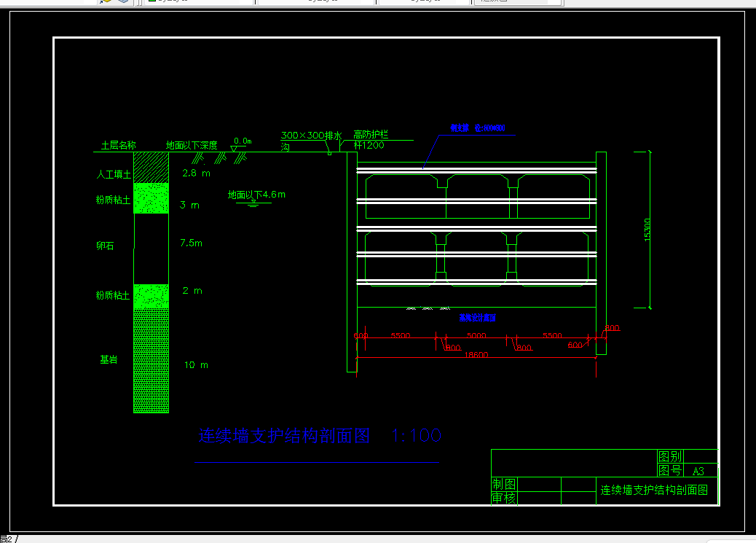Image resolution: width=756 pixels, height=543 pixels.
Task: Select the 1:100 scale text
Action: 416,436
